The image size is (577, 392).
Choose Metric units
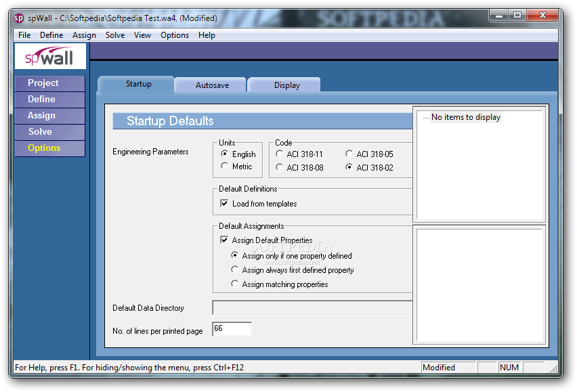[236, 167]
